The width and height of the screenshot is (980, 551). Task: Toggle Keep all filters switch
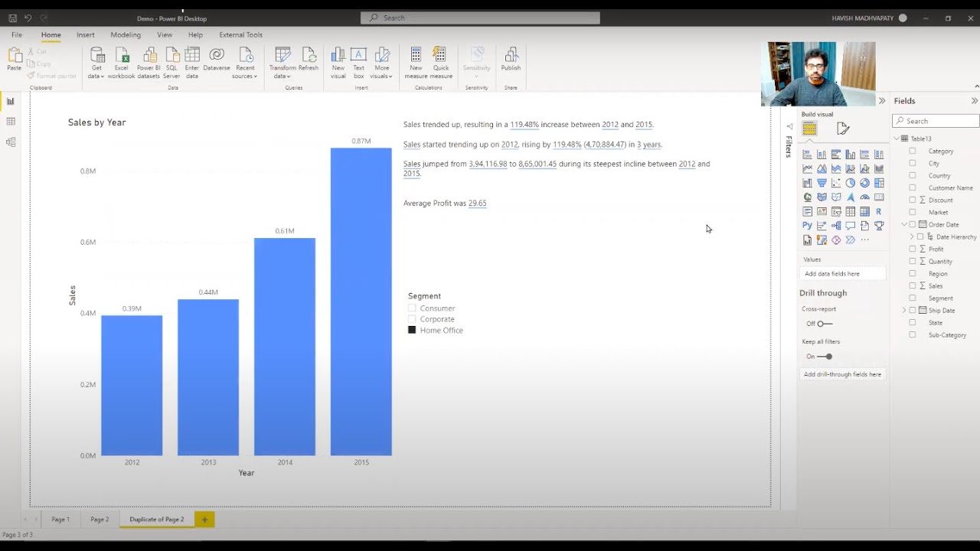[x=824, y=357]
